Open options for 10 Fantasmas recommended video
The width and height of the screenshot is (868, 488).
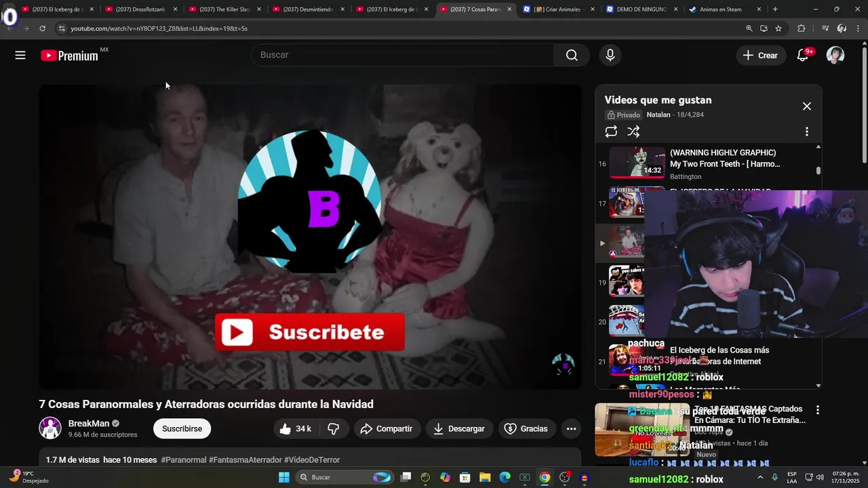click(817, 410)
